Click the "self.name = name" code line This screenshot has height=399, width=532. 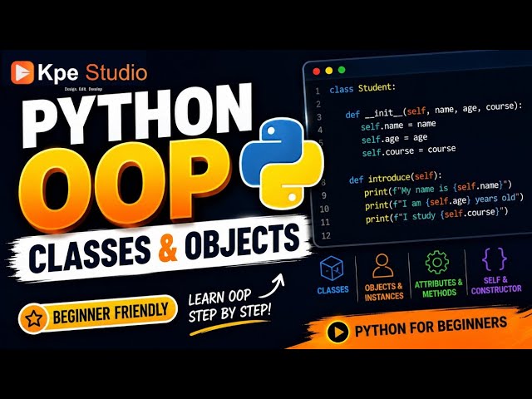(x=398, y=125)
